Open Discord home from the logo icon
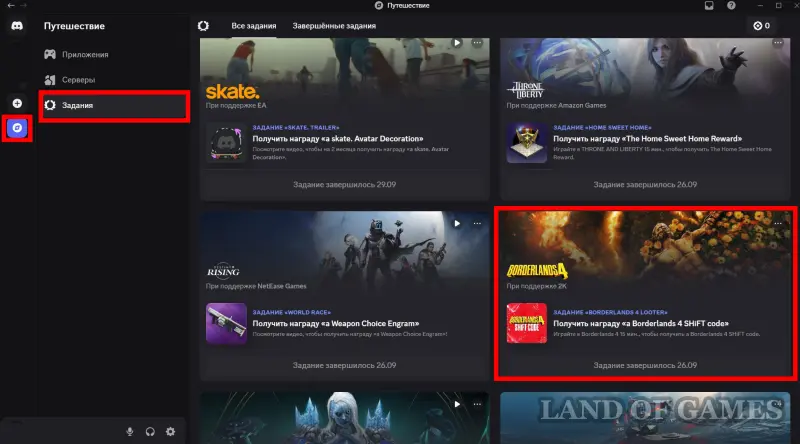The height and width of the screenshot is (444, 800). 17,27
